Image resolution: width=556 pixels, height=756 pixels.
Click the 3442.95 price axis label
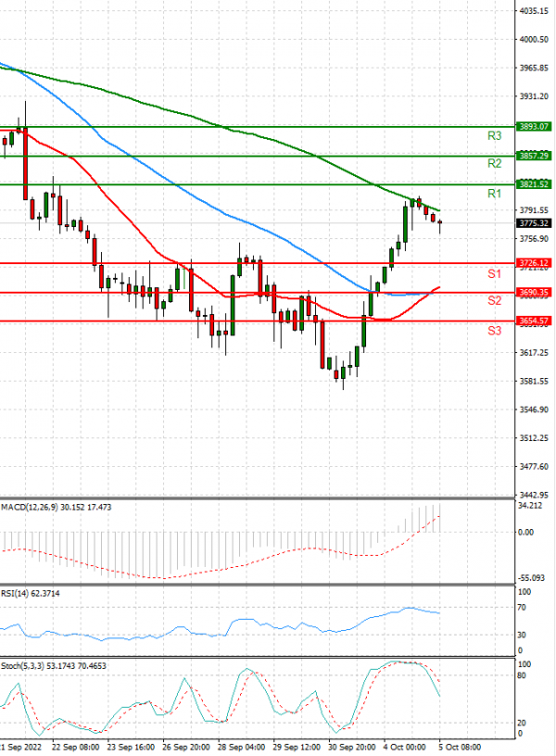pos(534,495)
